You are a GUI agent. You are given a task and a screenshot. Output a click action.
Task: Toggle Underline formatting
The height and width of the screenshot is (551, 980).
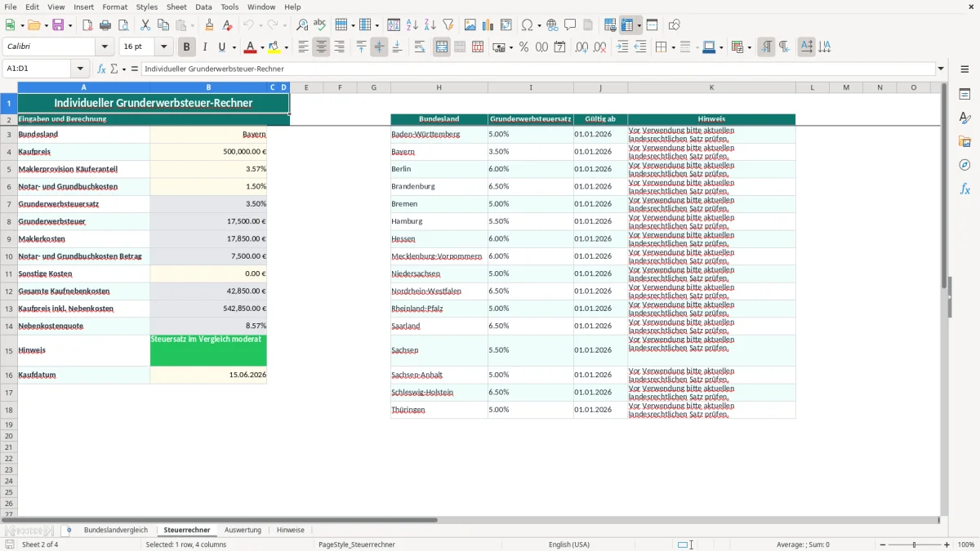[x=221, y=47]
